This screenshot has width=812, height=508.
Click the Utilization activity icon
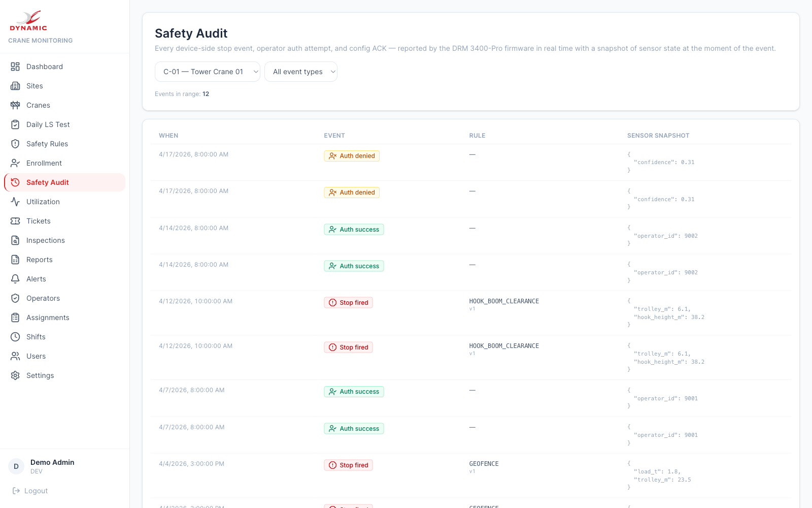(16, 202)
